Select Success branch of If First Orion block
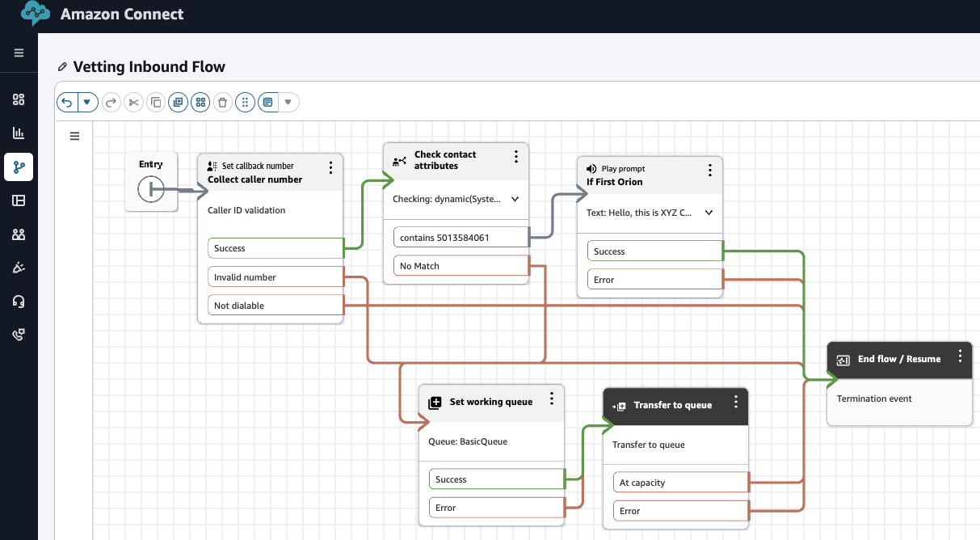Viewport: 980px width, 540px height. click(655, 251)
